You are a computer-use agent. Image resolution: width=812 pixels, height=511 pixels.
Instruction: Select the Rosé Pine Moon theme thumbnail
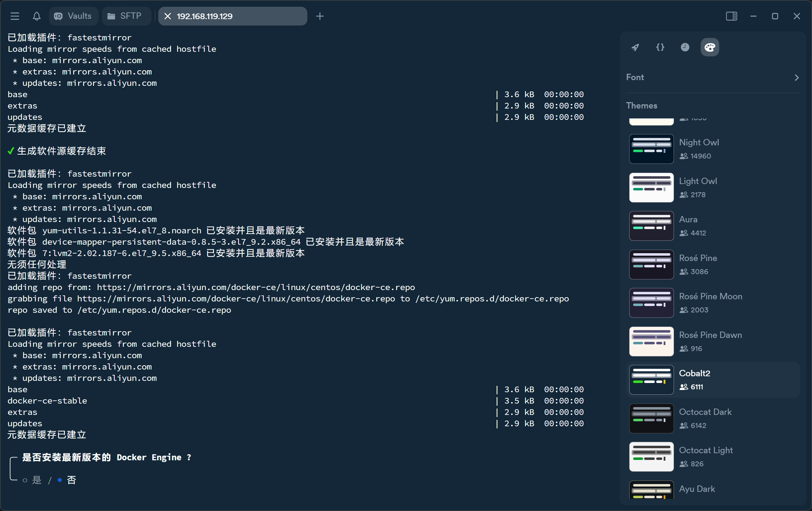651,303
